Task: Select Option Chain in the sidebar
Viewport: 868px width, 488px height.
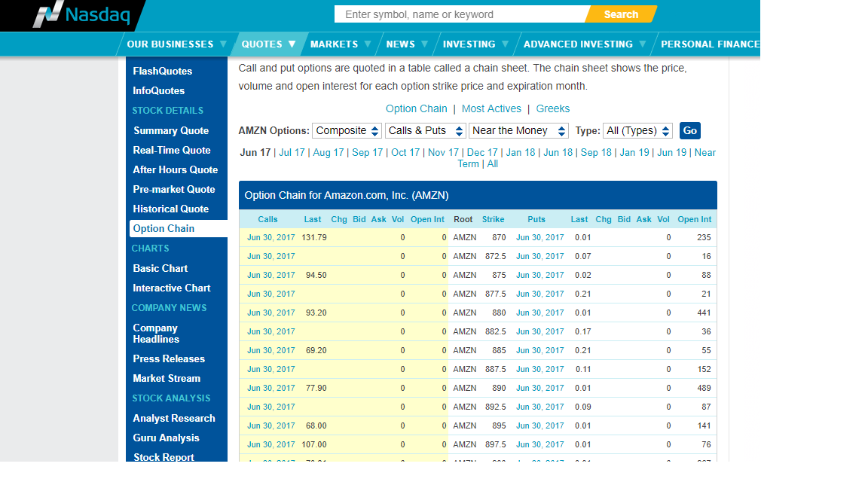Action: 179,228
